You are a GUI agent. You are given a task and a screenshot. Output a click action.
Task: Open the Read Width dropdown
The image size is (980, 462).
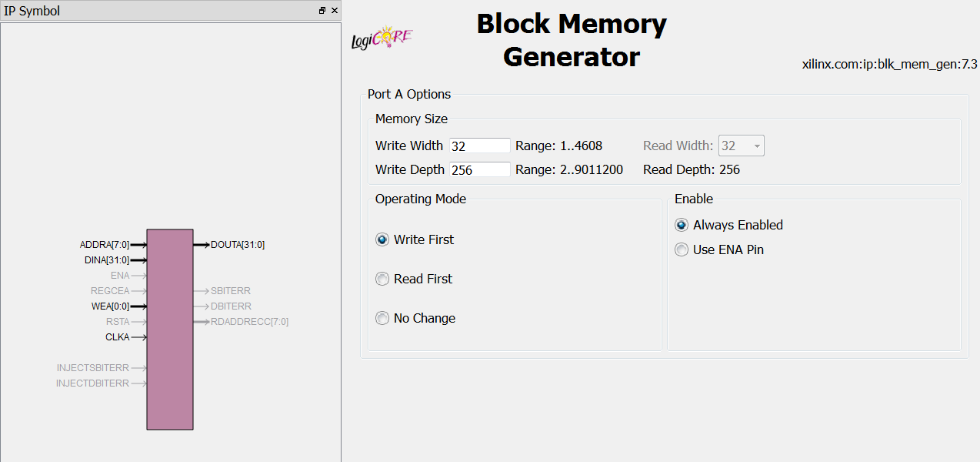point(741,146)
